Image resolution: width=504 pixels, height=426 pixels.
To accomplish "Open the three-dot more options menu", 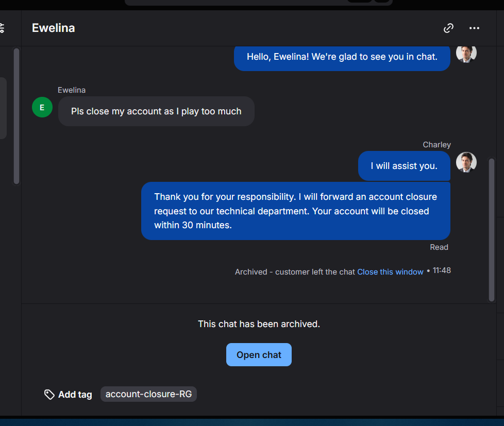I will [x=474, y=28].
